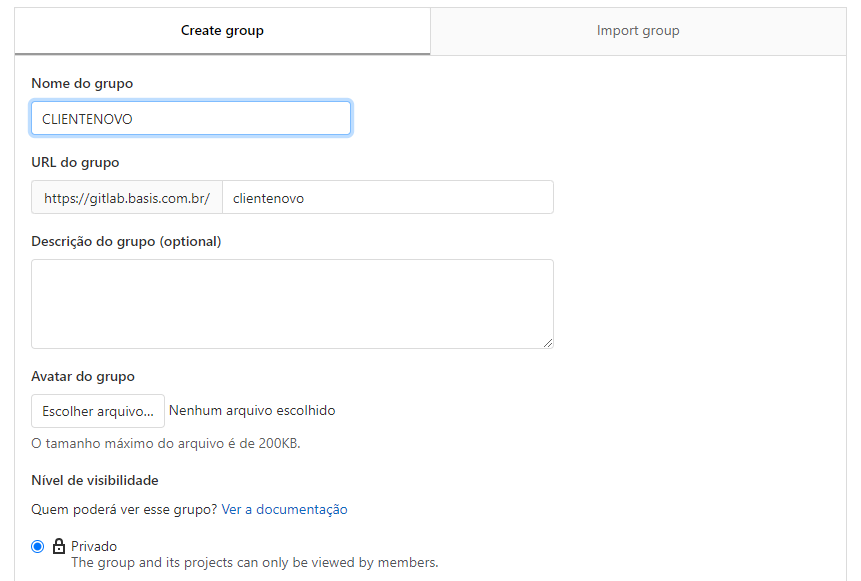Click the Nome do grupo label
The height and width of the screenshot is (581, 861).
pos(82,83)
